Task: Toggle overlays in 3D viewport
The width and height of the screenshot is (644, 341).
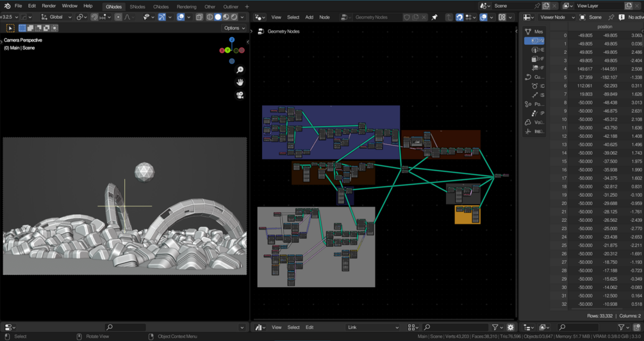Action: coord(181,17)
